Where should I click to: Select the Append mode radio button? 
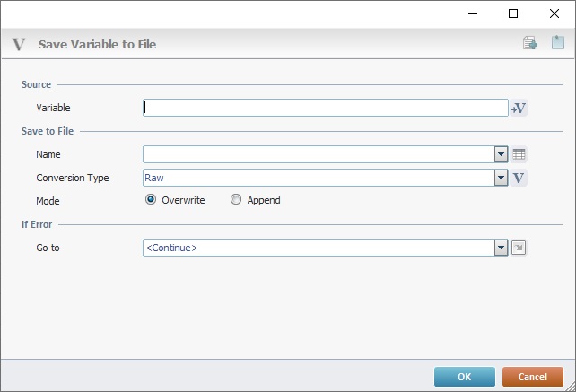236,200
